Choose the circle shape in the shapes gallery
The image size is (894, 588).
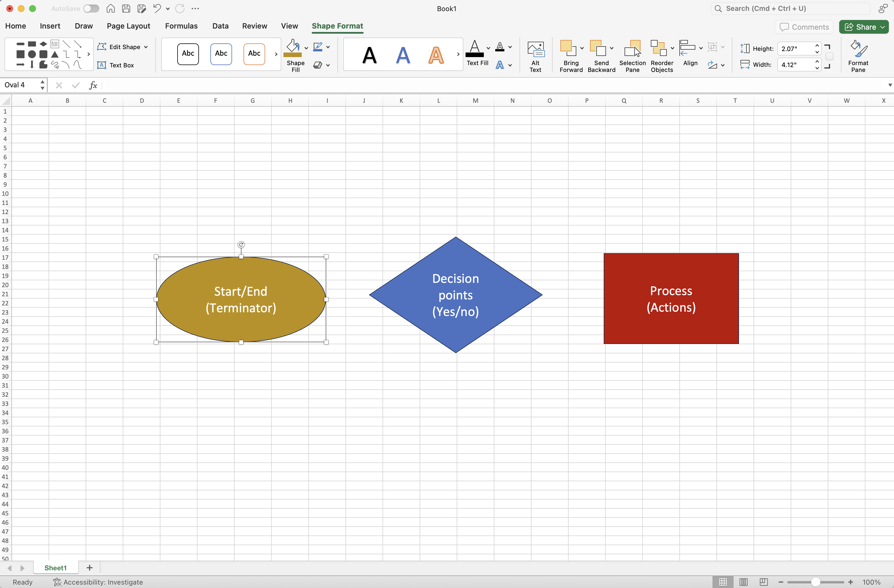32,55
